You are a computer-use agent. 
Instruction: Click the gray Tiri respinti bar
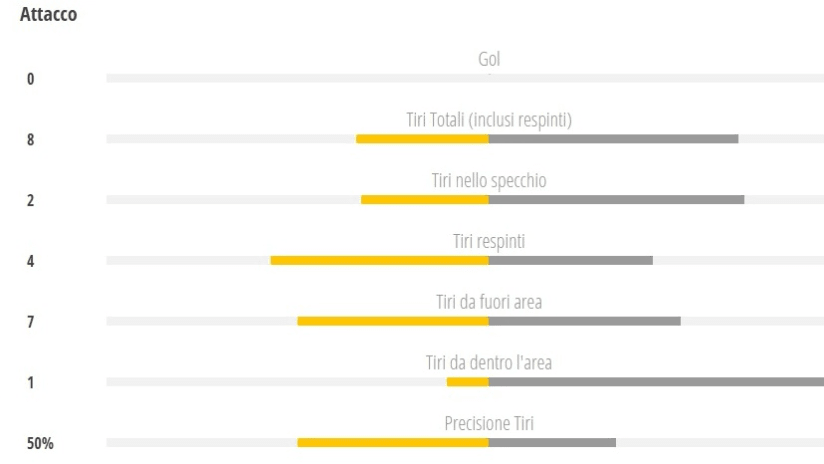pyautogui.click(x=570, y=260)
